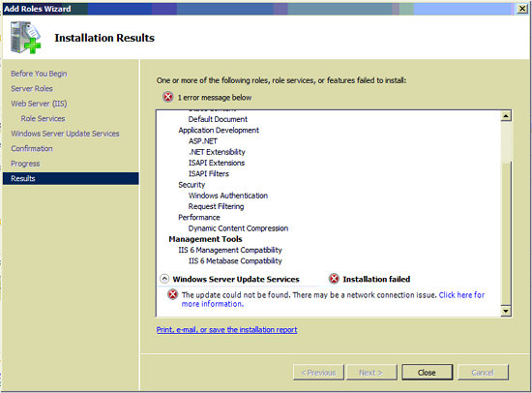Image resolution: width=532 pixels, height=393 pixels.
Task: Open the Print, e-mail, or save installation report link
Action: coord(226,329)
